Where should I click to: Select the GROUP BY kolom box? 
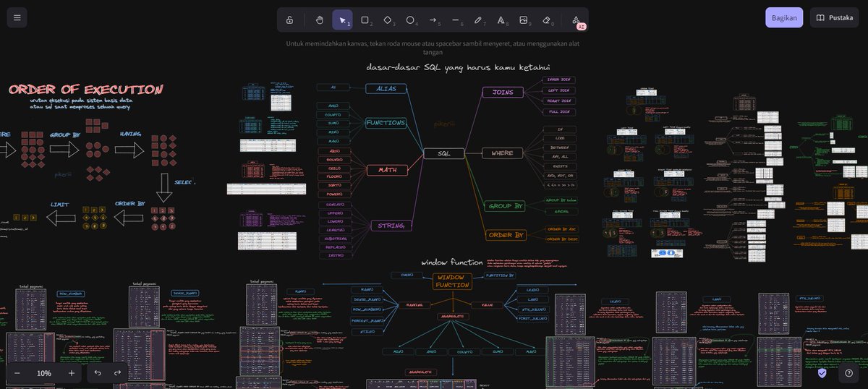point(561,200)
